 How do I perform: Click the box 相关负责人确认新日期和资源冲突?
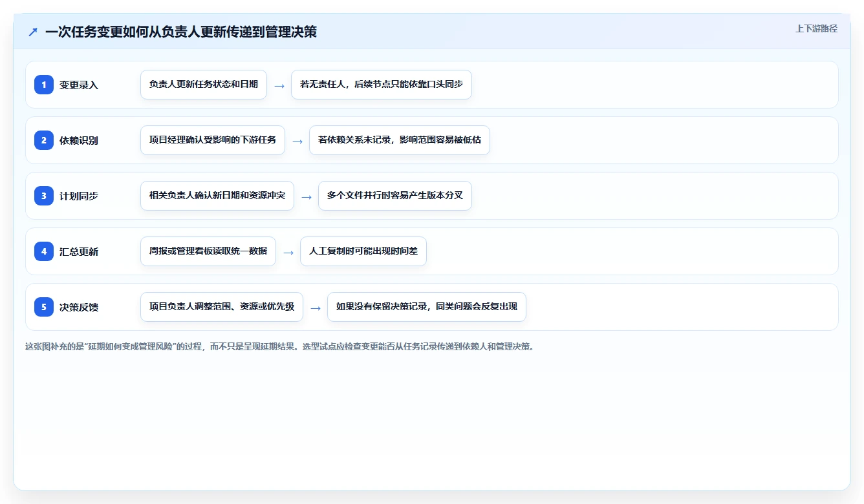tap(217, 196)
